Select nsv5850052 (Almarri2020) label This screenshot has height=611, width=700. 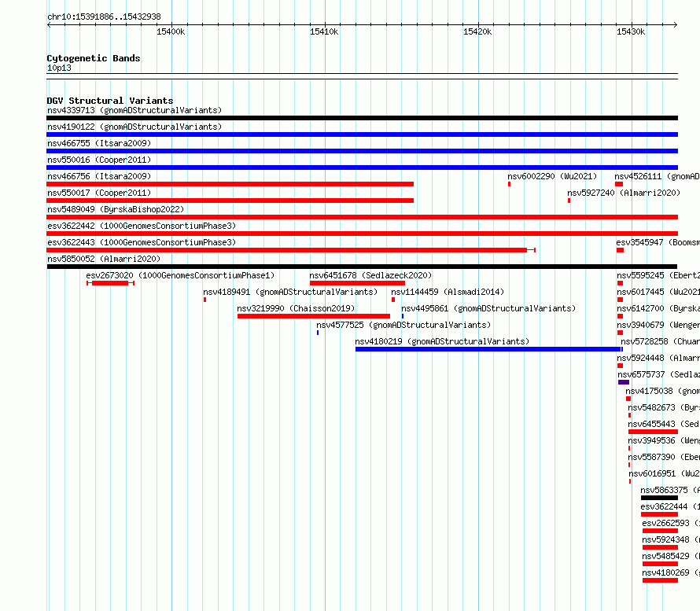pyautogui.click(x=104, y=259)
